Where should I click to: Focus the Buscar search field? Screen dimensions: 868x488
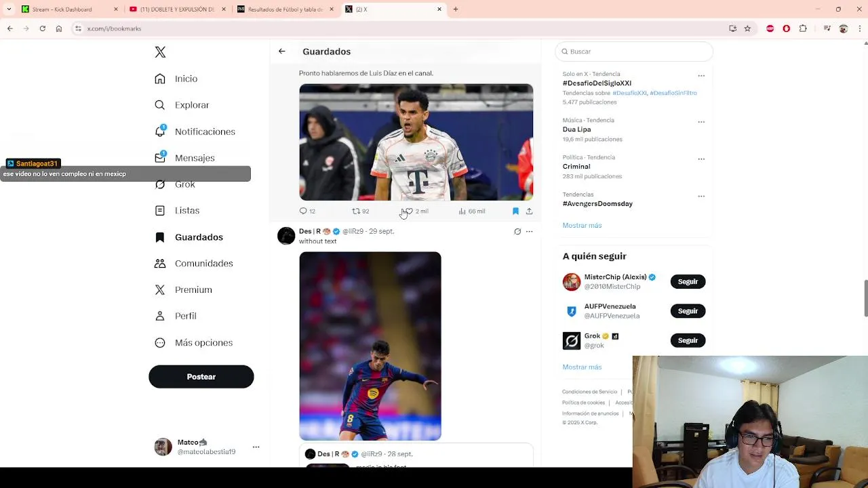[634, 52]
